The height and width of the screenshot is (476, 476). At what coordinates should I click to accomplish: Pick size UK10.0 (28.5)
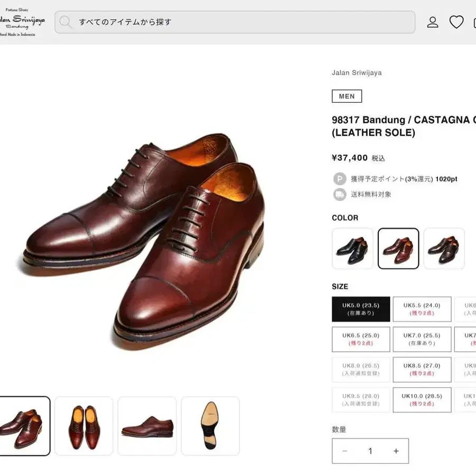coord(422,399)
